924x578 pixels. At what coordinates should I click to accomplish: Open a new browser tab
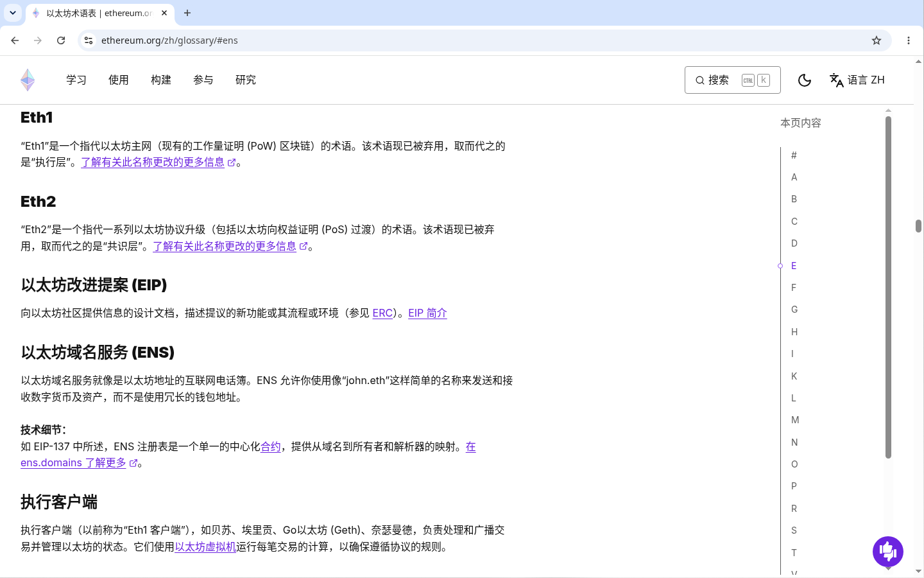coord(187,13)
